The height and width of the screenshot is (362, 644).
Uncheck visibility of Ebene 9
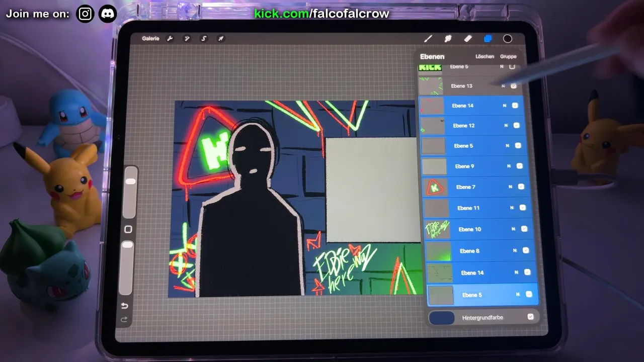pos(519,166)
